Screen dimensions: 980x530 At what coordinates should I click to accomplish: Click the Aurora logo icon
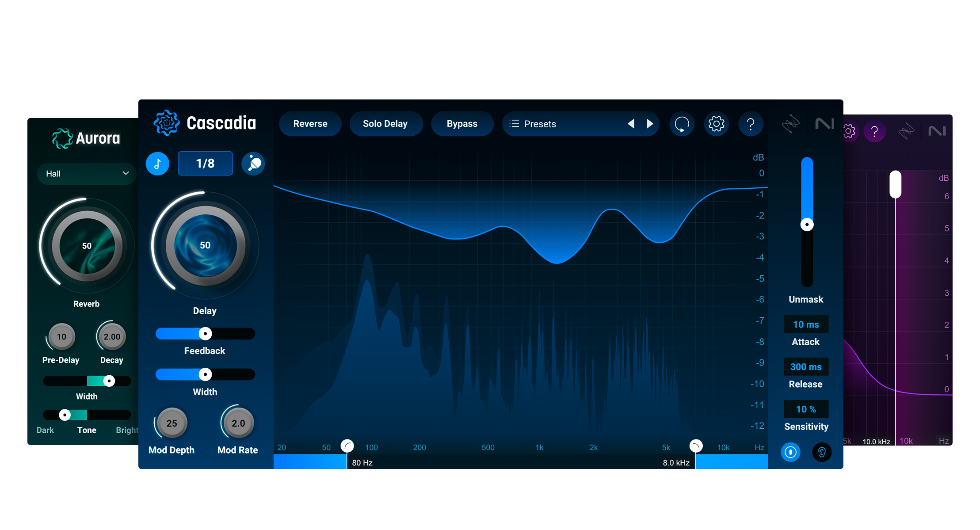click(x=62, y=138)
